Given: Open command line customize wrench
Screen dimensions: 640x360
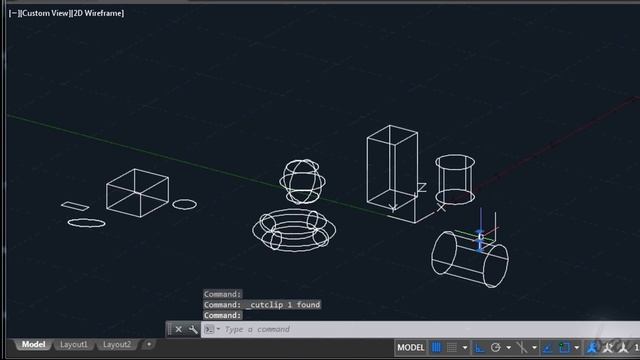Looking at the screenshot, I should pos(193,329).
